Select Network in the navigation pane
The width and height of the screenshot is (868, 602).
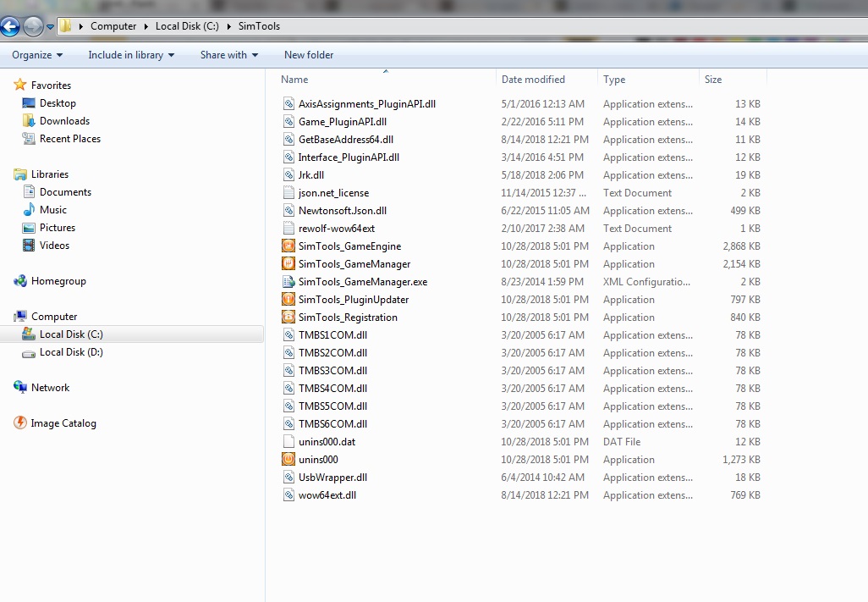point(51,387)
